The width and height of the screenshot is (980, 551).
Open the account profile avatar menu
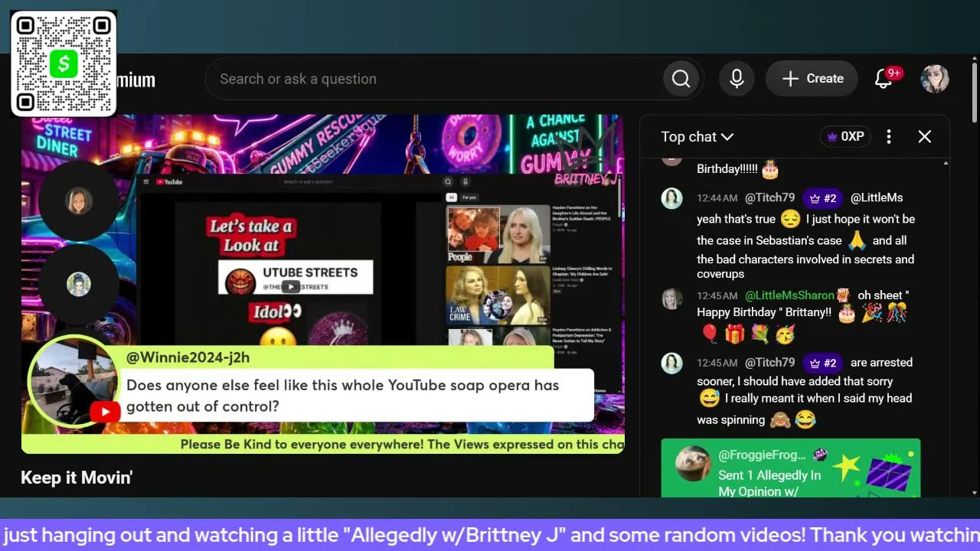click(935, 79)
